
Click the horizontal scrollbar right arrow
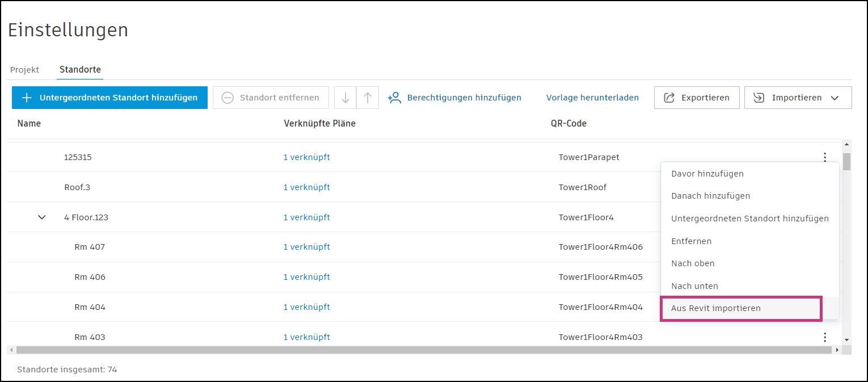click(x=837, y=350)
